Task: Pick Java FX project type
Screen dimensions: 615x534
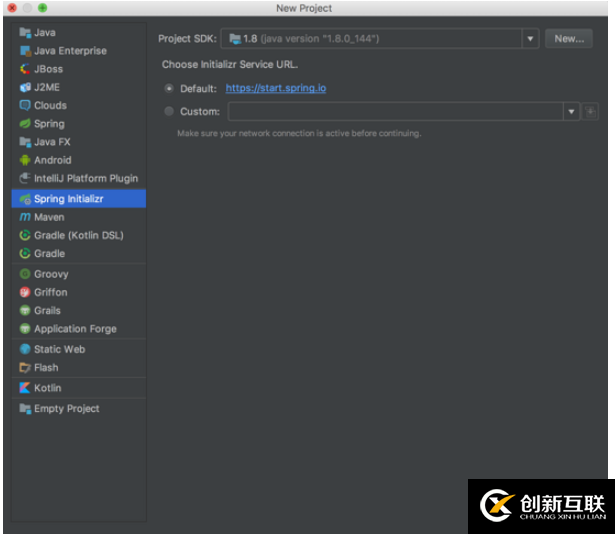Action: [x=79, y=142]
